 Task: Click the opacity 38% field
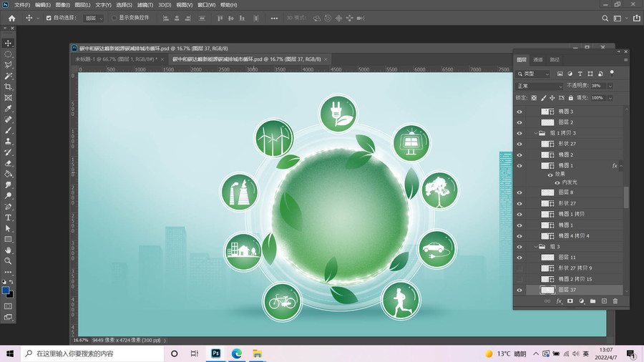coord(597,86)
